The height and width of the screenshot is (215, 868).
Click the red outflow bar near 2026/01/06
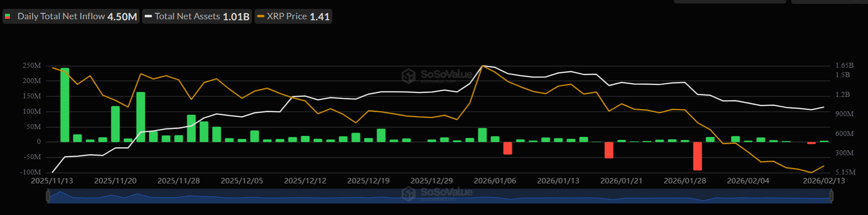click(x=508, y=148)
